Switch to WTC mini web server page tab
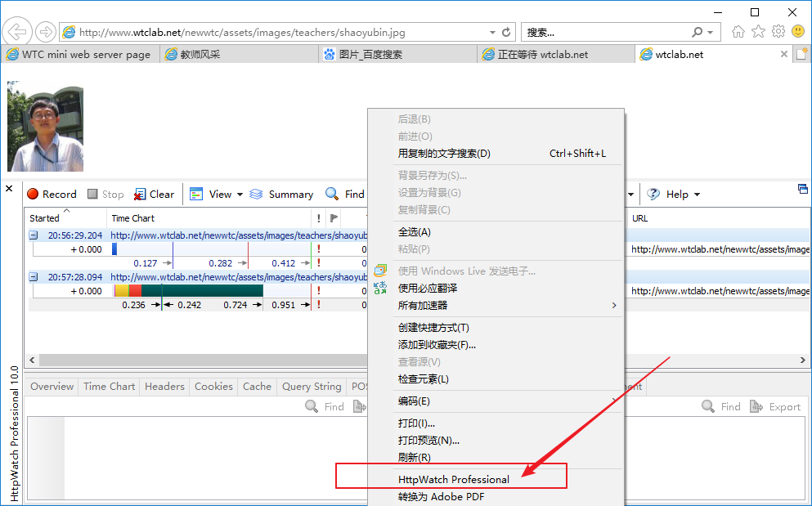The image size is (812, 506). [x=79, y=55]
